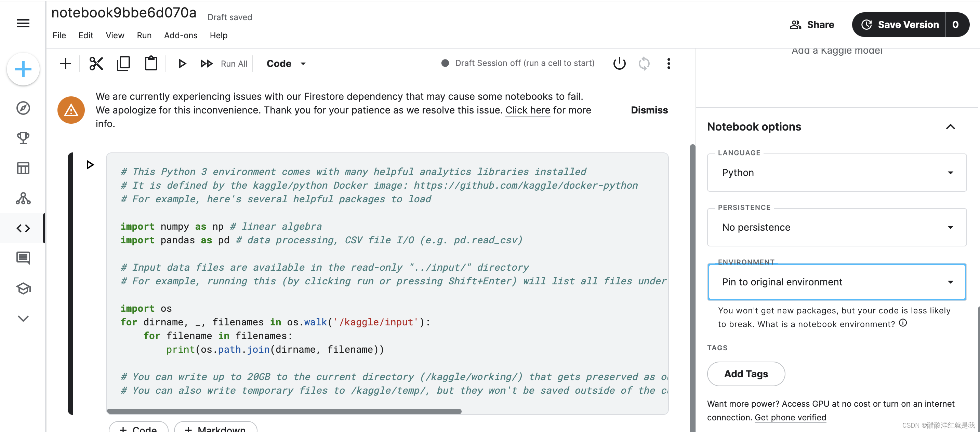Follow the Get phone verified link

[x=790, y=418]
